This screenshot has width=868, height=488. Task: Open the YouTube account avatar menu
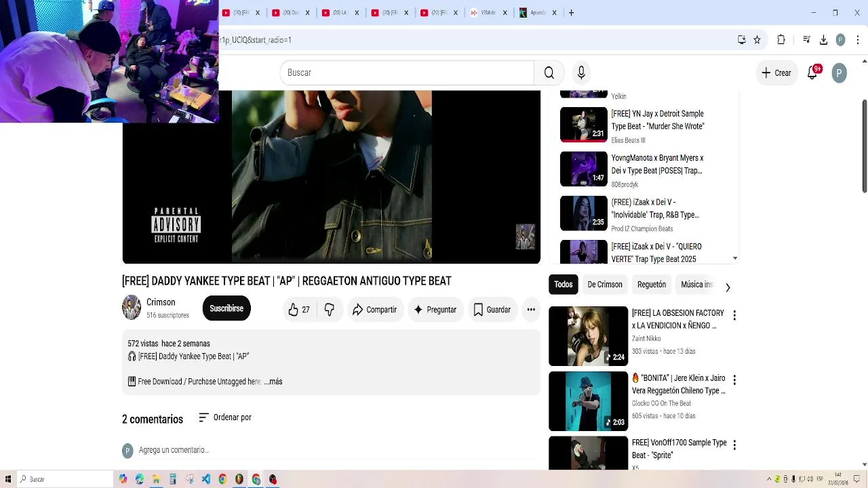click(x=839, y=73)
